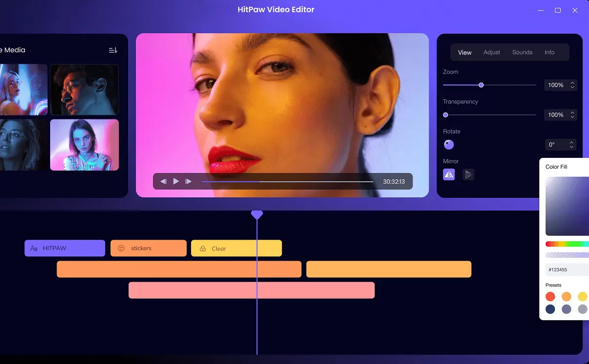Select the HITPAW text clip

pyautogui.click(x=65, y=248)
